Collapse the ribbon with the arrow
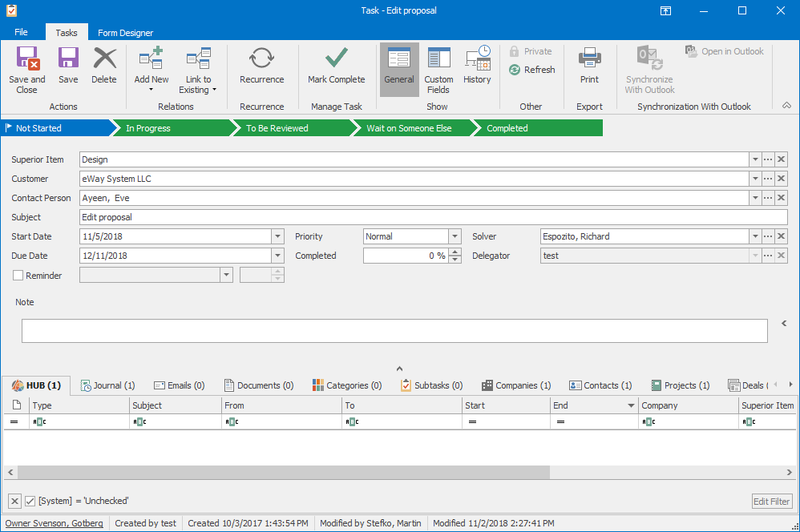Image resolution: width=800 pixels, height=532 pixels. coord(786,106)
